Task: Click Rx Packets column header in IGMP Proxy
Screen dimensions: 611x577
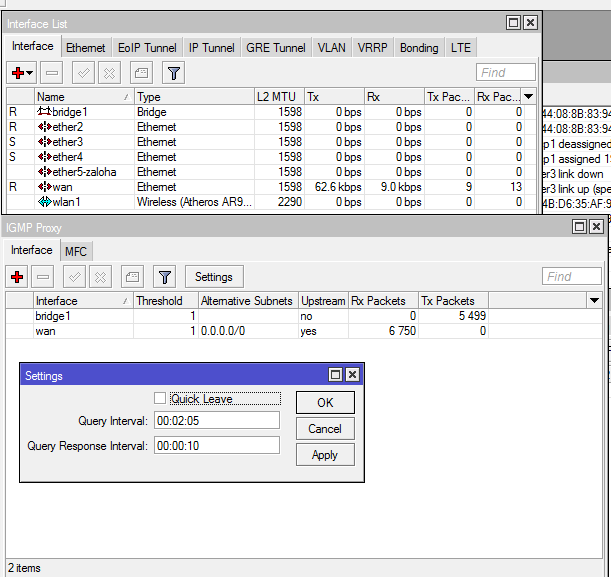Action: 383,301
